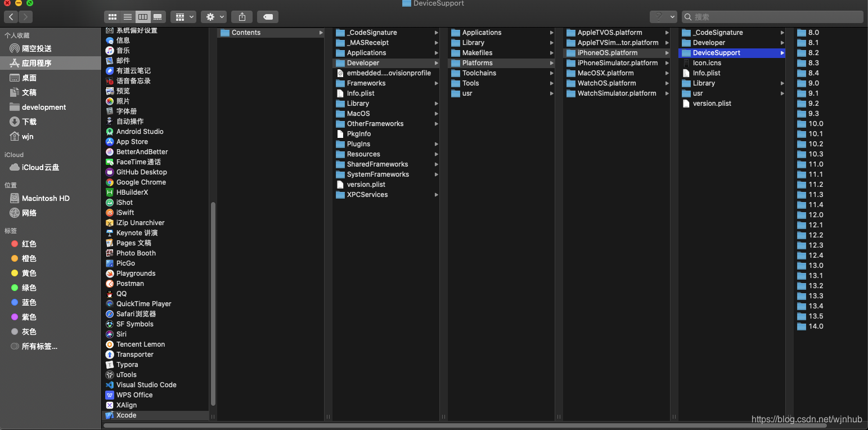This screenshot has width=868, height=430.
Task: Select the Google Chrome app icon
Action: point(110,182)
